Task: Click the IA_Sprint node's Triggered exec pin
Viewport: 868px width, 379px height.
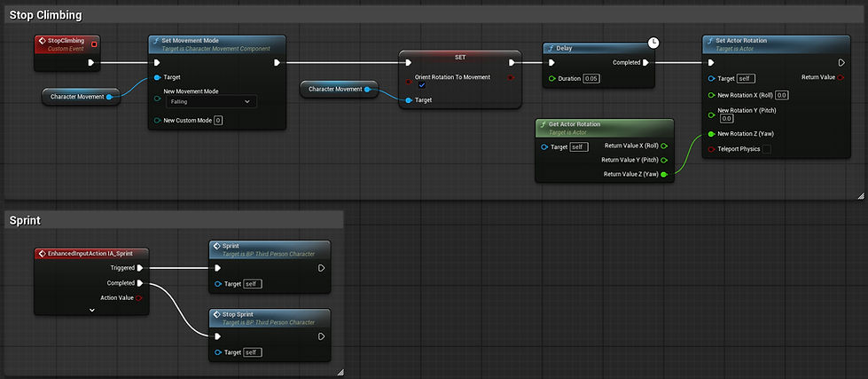Action: click(x=140, y=268)
